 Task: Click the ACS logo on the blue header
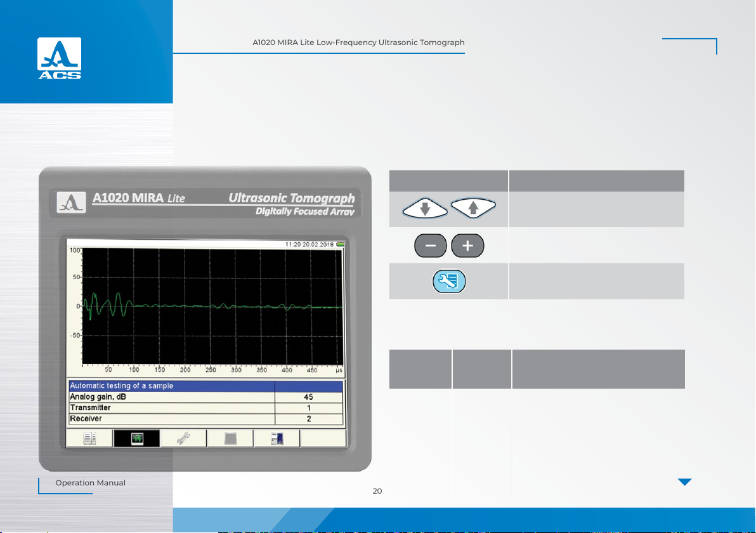click(x=60, y=58)
